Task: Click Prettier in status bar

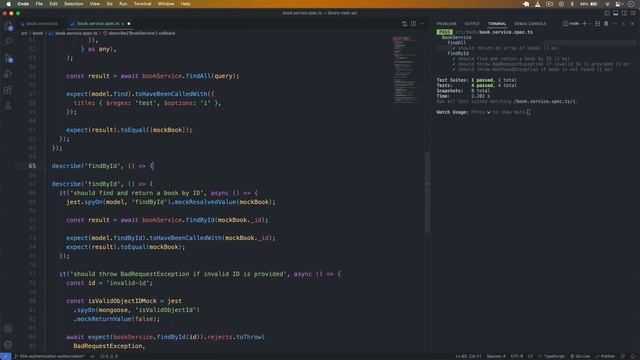Action: coord(605,356)
